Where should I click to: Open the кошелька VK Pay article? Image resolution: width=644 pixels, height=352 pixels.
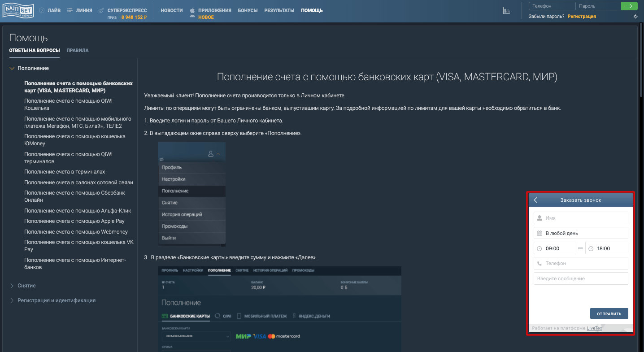pyautogui.click(x=79, y=246)
